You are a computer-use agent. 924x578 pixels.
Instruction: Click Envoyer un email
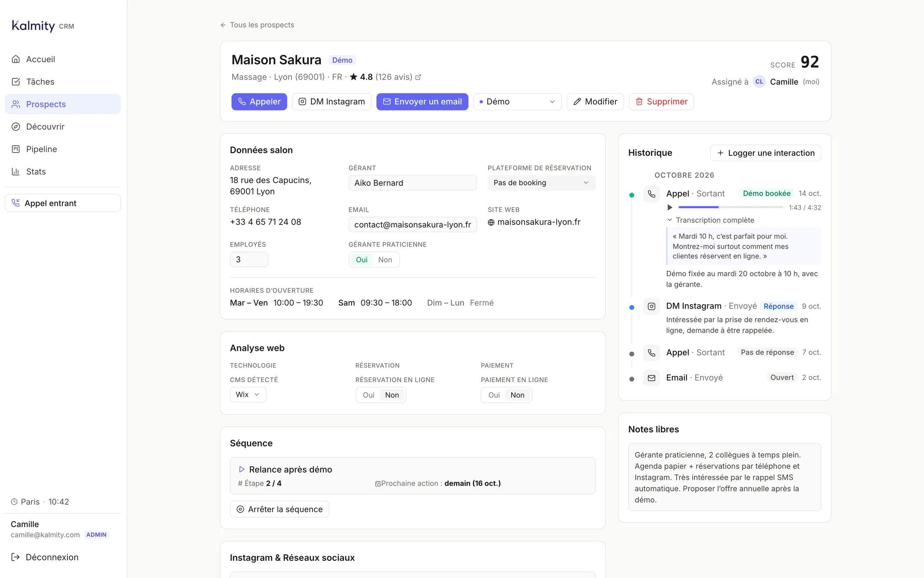(x=422, y=102)
